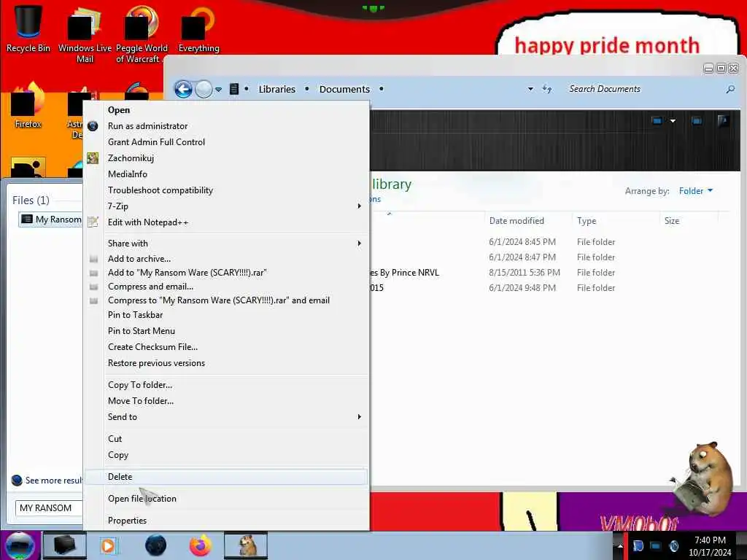Focus the Search Documents field
This screenshot has width=747, height=560.
click(x=643, y=89)
